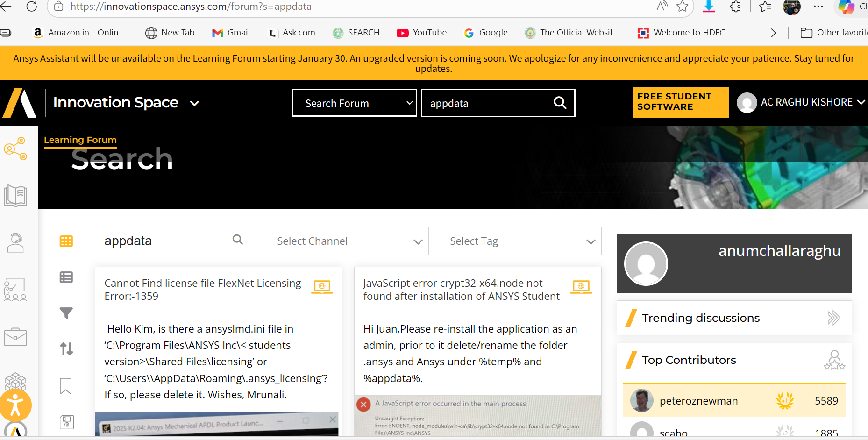Open the YouTube bookmark
This screenshot has width=868, height=440.
point(422,33)
